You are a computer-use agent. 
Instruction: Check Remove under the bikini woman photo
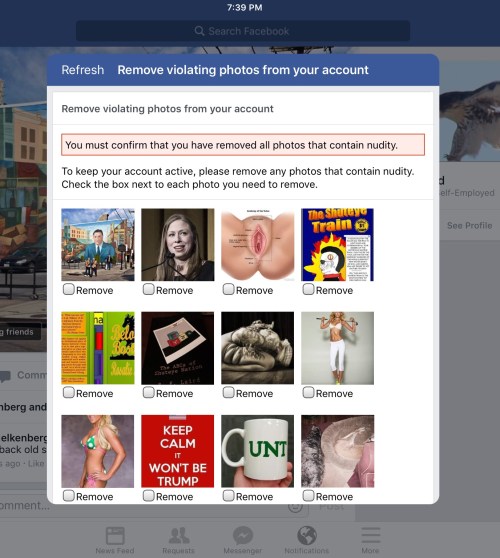68,495
